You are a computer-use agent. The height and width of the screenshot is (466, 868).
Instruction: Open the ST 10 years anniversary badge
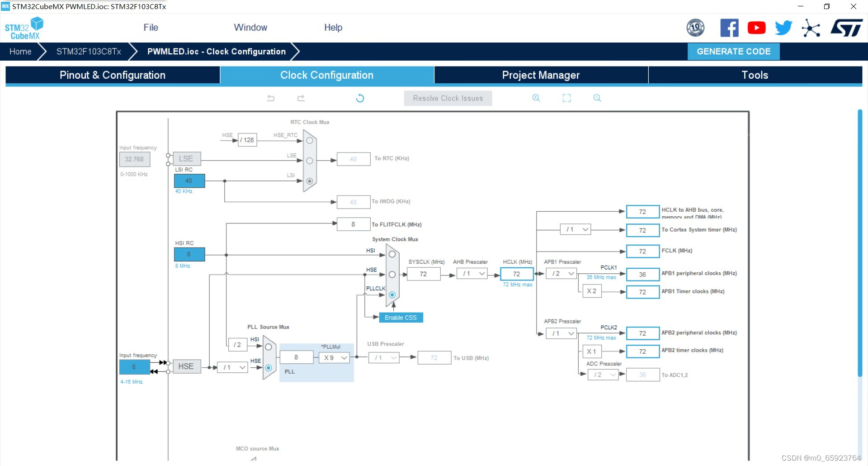695,28
